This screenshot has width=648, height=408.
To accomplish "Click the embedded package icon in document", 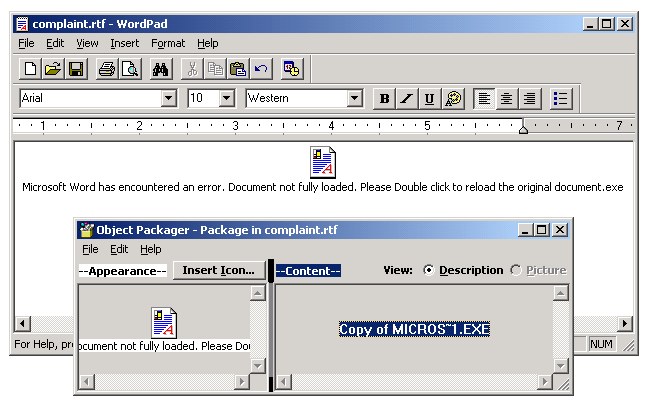I will [322, 162].
